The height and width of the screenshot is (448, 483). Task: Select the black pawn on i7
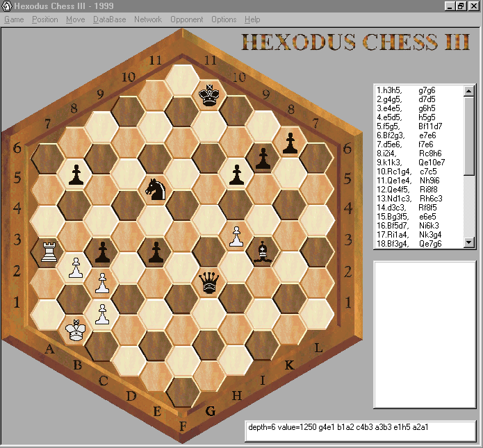point(263,158)
